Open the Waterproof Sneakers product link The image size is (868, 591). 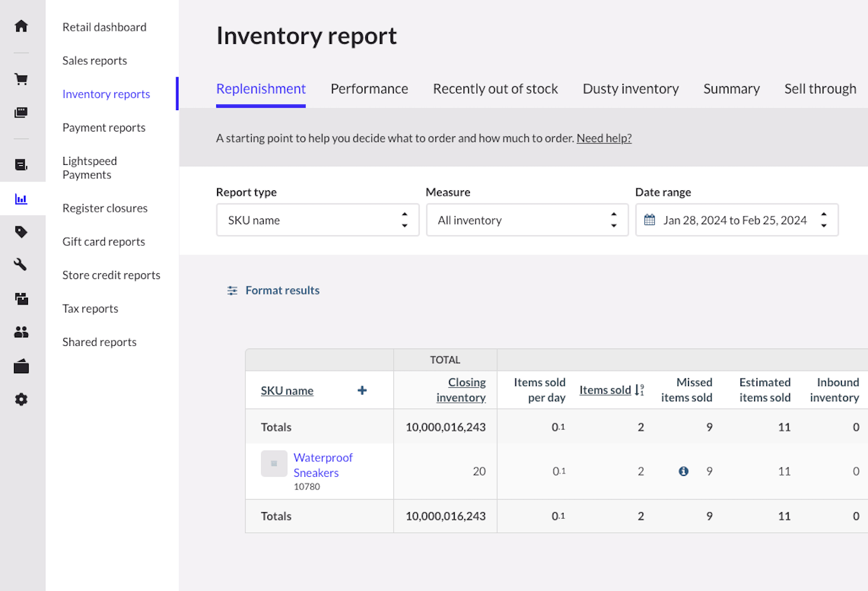point(323,464)
